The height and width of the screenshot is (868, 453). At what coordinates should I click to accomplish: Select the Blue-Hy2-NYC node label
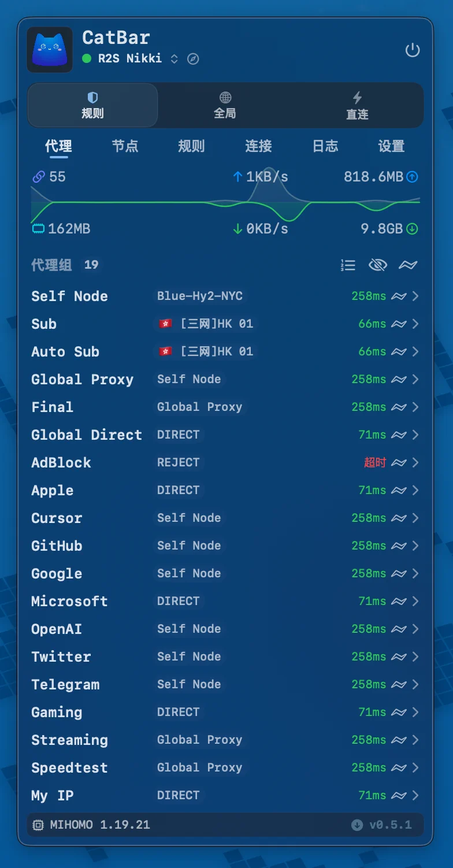pyautogui.click(x=200, y=296)
